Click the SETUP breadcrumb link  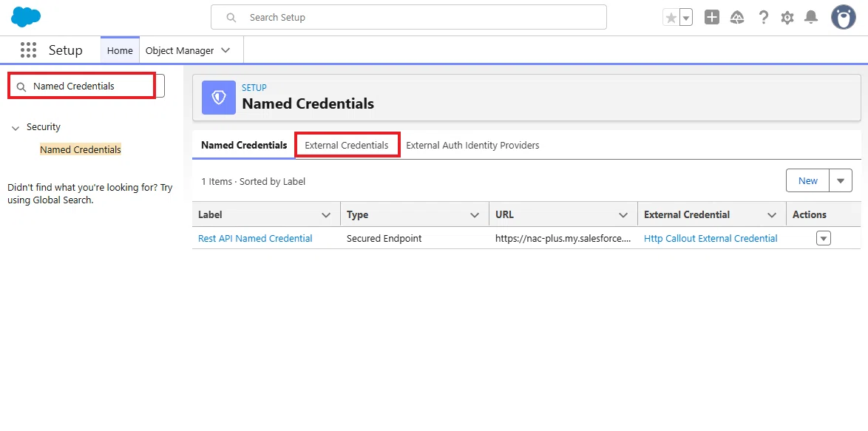(254, 87)
